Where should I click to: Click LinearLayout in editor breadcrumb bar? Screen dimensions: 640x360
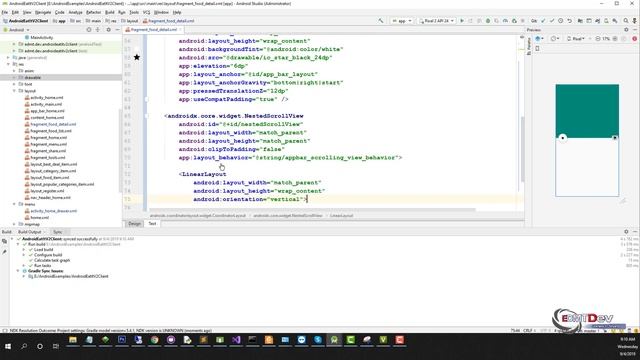tap(342, 216)
